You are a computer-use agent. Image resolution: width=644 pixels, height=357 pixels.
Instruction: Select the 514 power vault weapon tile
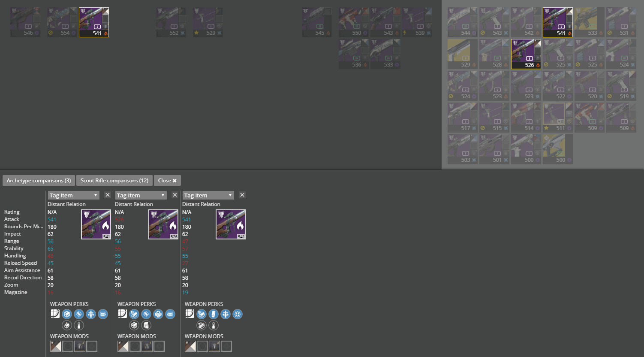point(526,118)
